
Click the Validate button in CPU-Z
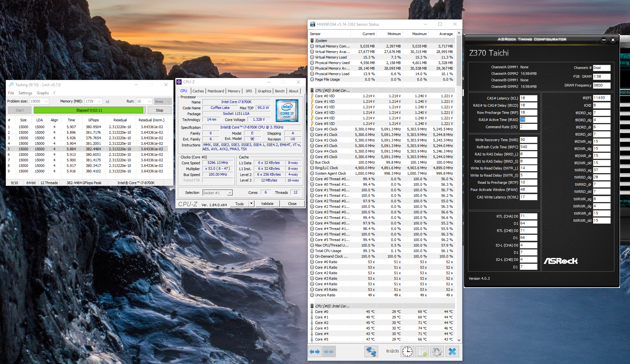(267, 204)
